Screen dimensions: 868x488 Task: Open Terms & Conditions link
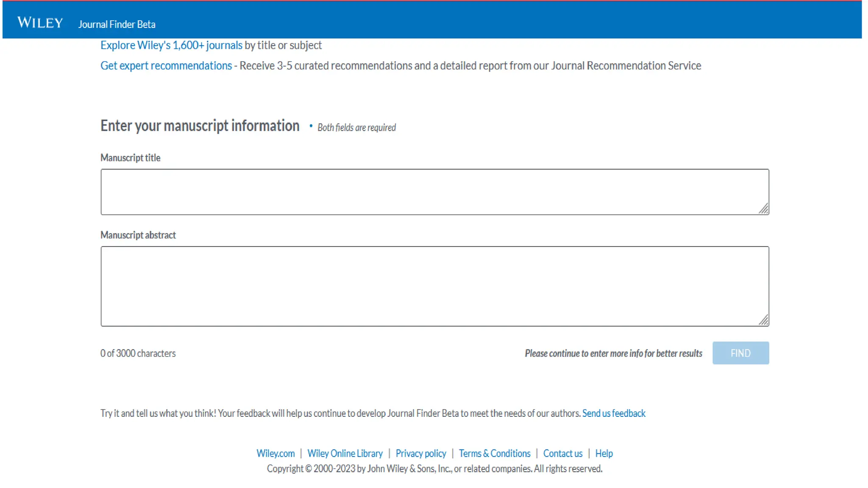[494, 454]
